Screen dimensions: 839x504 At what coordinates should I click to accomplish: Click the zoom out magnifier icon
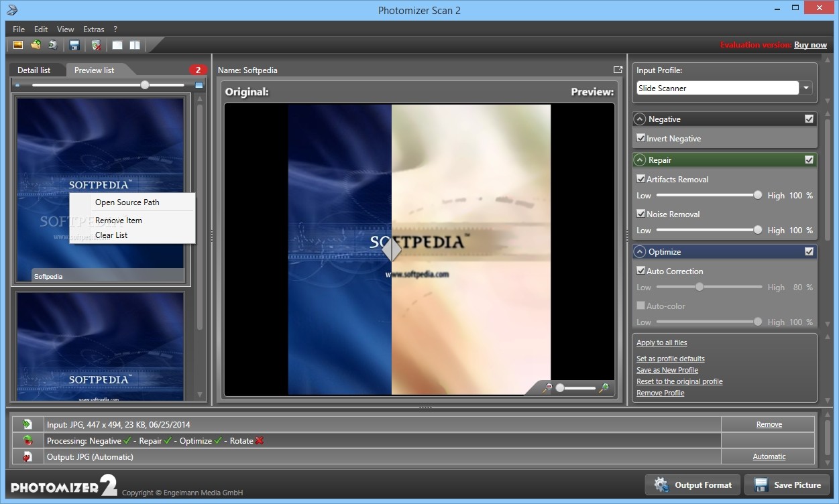click(x=548, y=388)
